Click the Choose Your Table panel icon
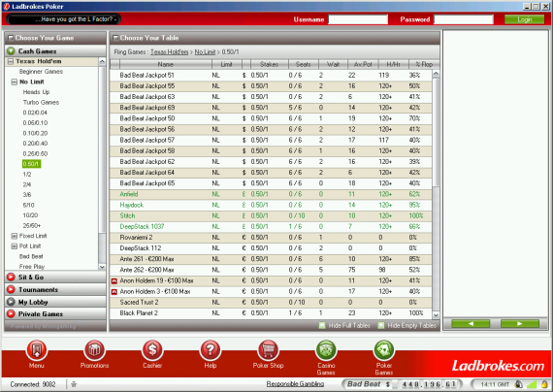This screenshot has width=553, height=392. pos(115,38)
